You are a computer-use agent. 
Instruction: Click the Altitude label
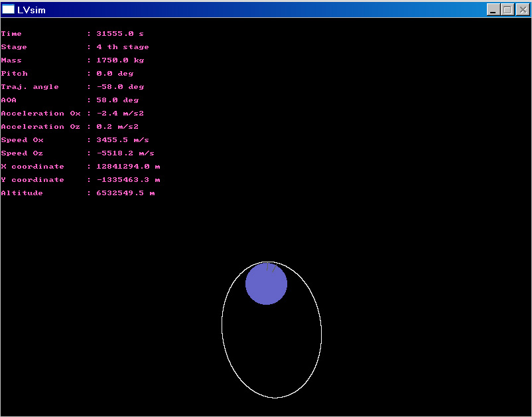click(22, 193)
